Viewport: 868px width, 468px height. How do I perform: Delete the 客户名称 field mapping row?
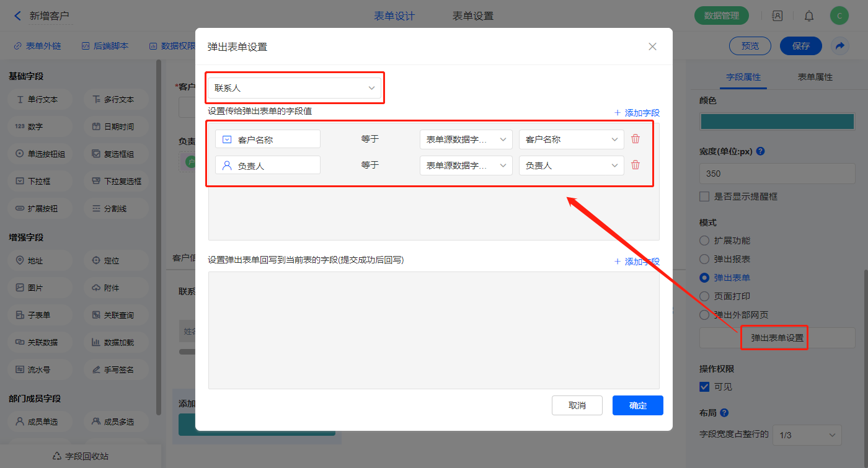[635, 139]
